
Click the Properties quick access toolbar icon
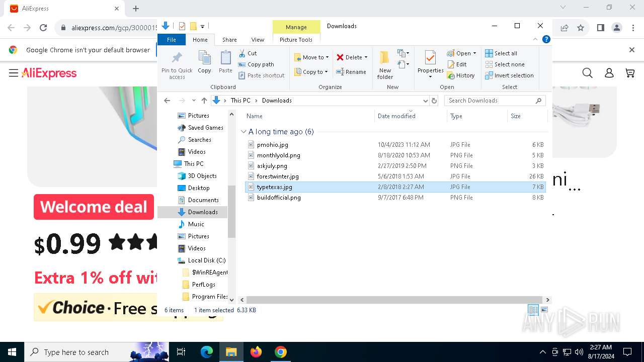pyautogui.click(x=182, y=26)
